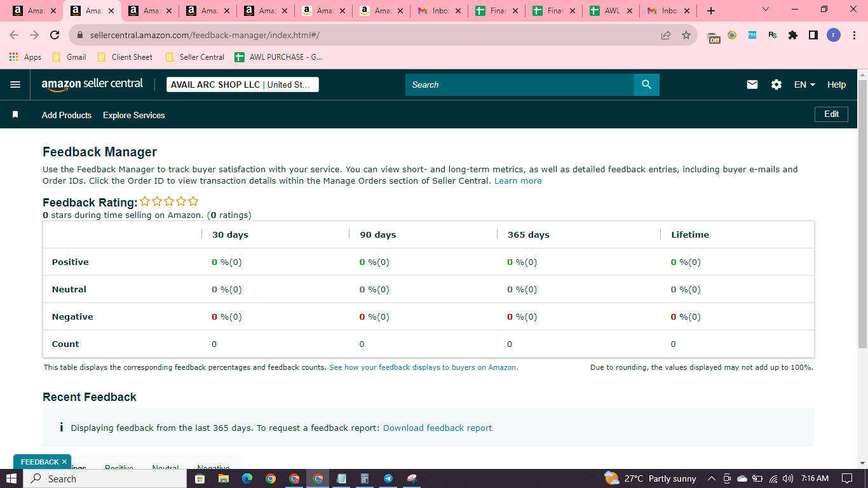Screen dimensions: 868x488
Task: Click the browser reload icon
Action: [55, 36]
